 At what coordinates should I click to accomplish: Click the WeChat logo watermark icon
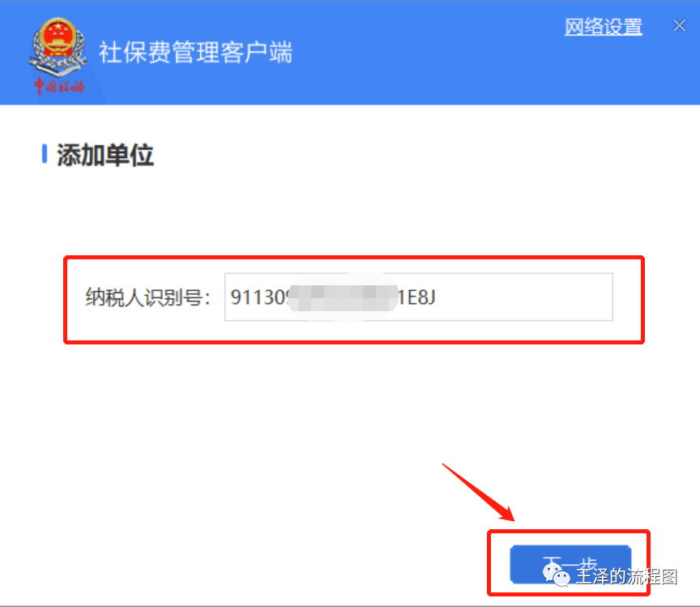click(557, 575)
